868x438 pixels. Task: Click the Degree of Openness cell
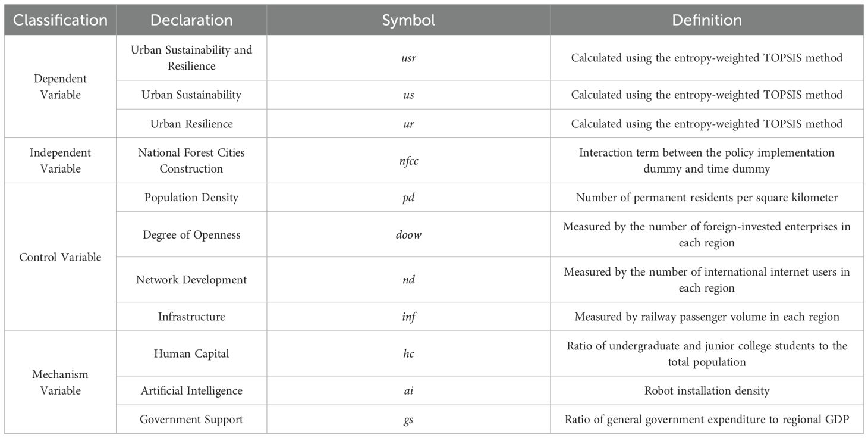click(x=191, y=234)
